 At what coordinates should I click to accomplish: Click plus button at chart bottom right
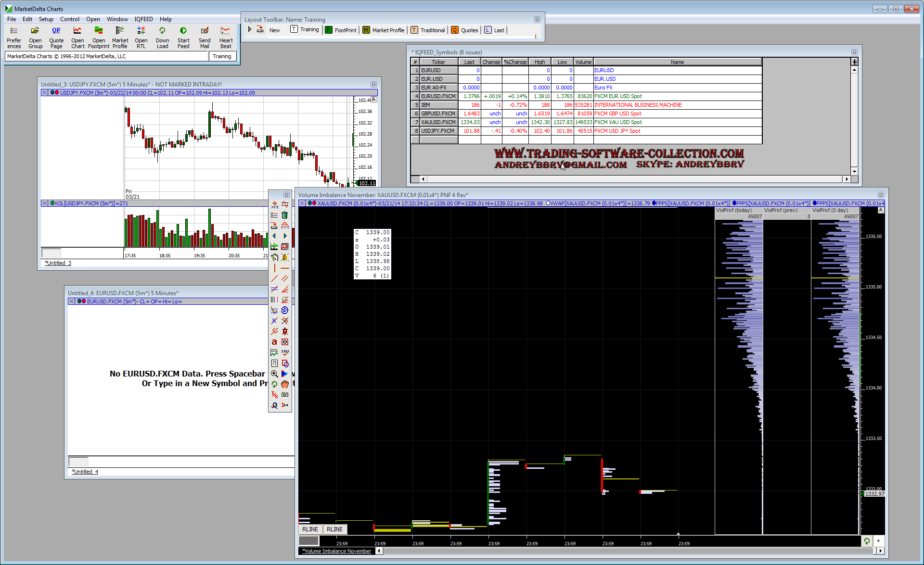point(878,541)
